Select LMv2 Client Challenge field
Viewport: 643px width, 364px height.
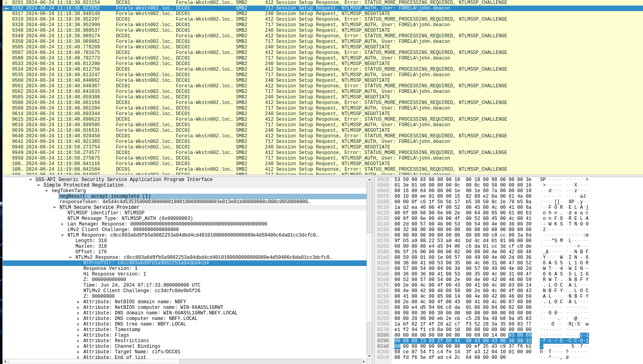[x=123, y=230]
